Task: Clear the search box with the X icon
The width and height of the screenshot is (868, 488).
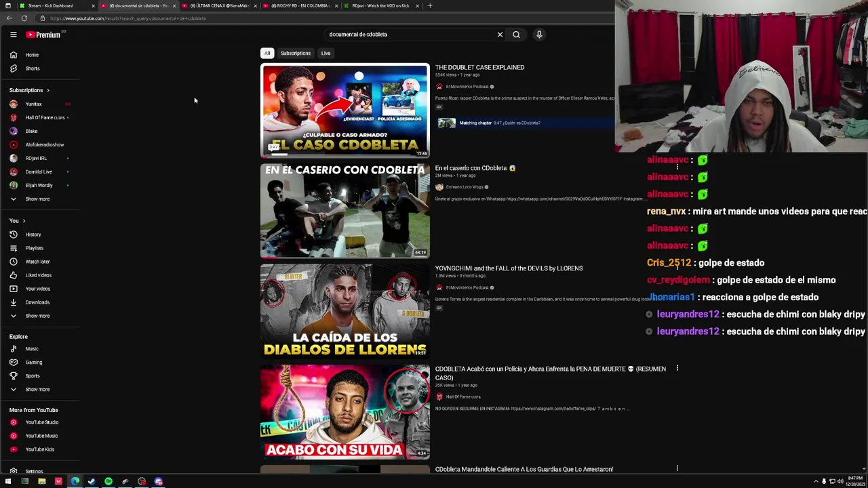Action: [x=500, y=35]
